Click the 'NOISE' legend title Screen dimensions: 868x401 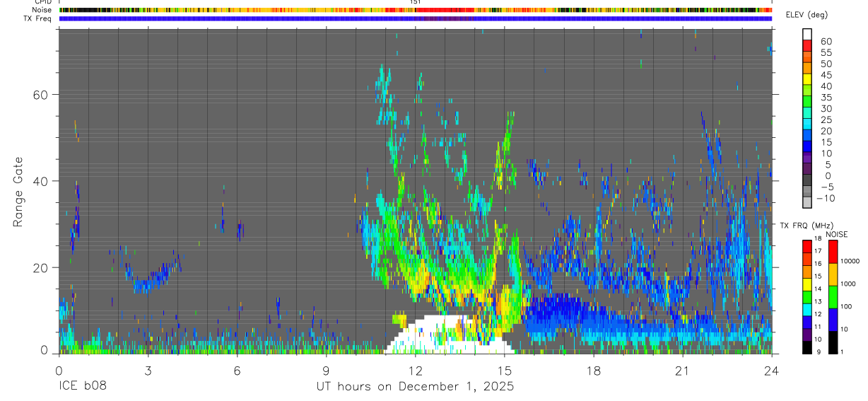tap(836, 234)
